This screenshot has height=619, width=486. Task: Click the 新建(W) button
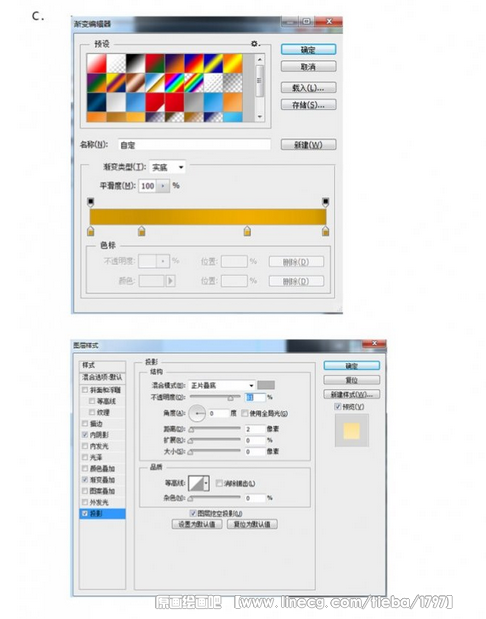point(308,144)
